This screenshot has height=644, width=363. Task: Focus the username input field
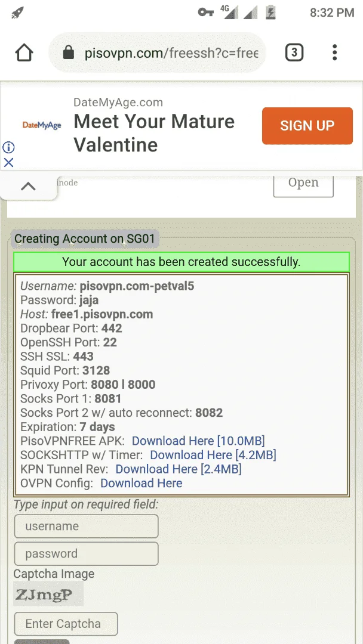point(87,526)
